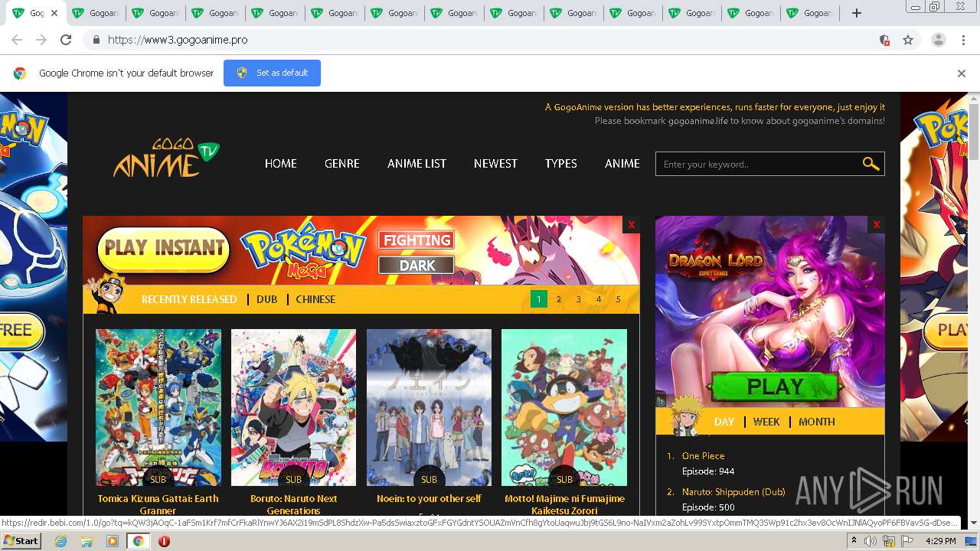Switch to the DUB tab

(x=267, y=299)
